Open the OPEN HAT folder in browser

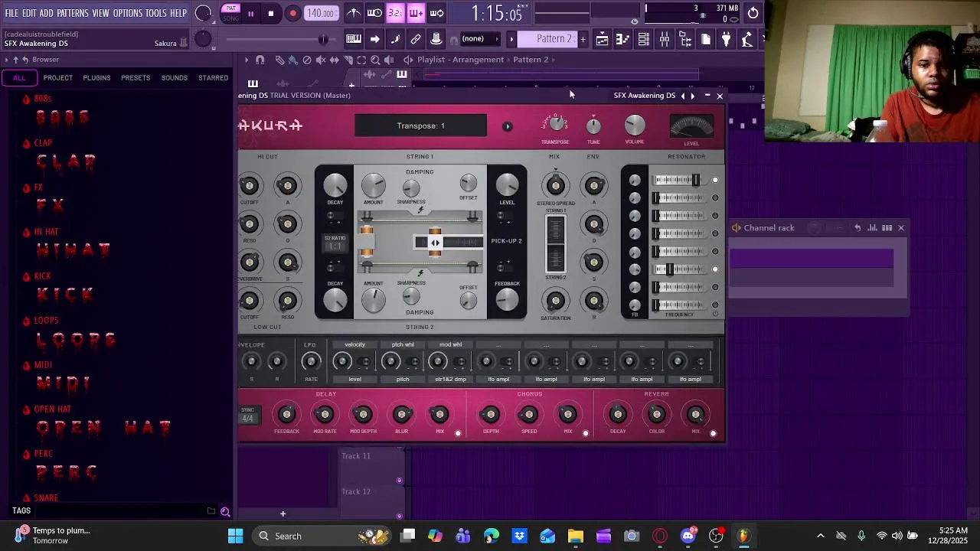coord(52,409)
